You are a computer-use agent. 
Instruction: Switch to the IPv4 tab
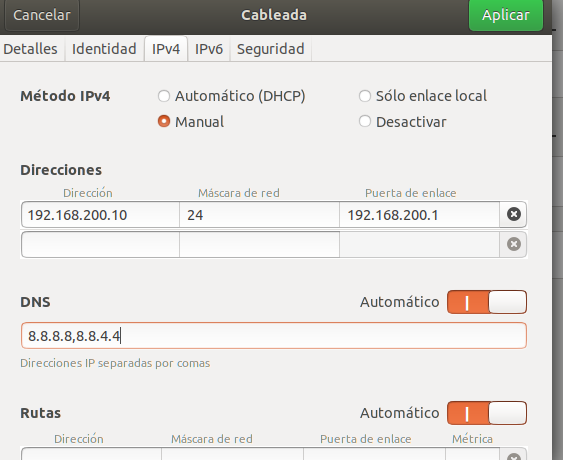166,49
